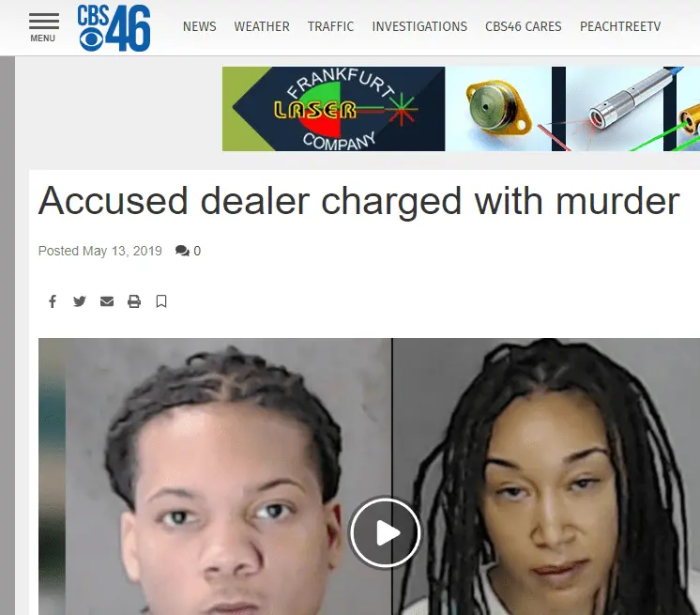Email this article via envelope icon

point(107,301)
